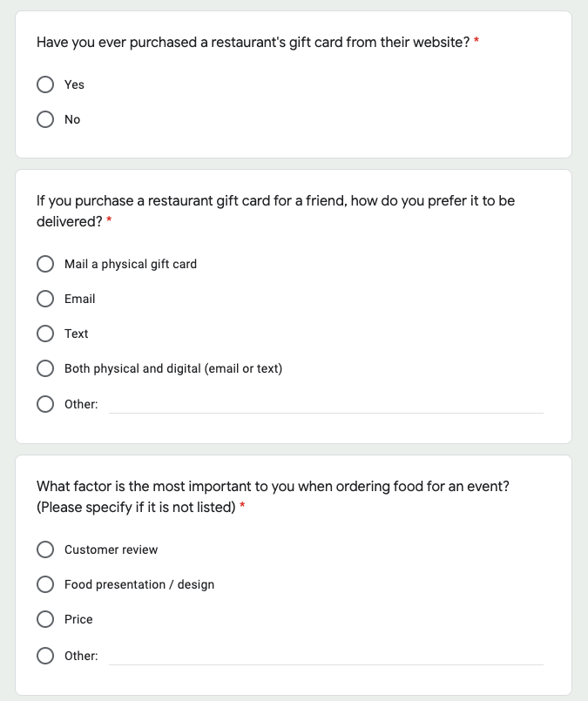Click the Price option label

click(x=78, y=619)
